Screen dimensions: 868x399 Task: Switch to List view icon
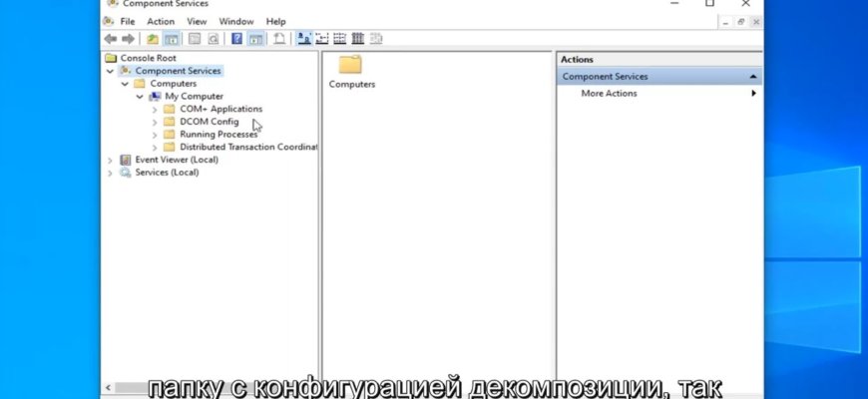click(x=340, y=39)
